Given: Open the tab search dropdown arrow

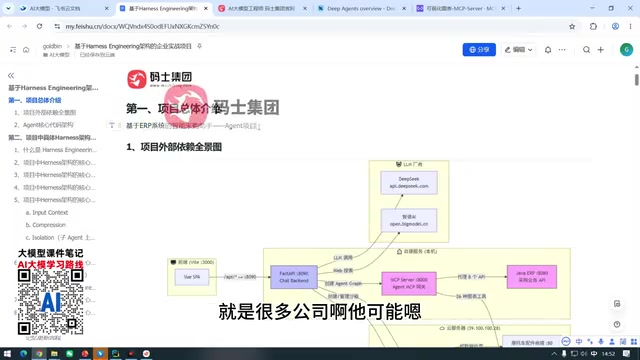Looking at the screenshot, I should click(x=8, y=8).
